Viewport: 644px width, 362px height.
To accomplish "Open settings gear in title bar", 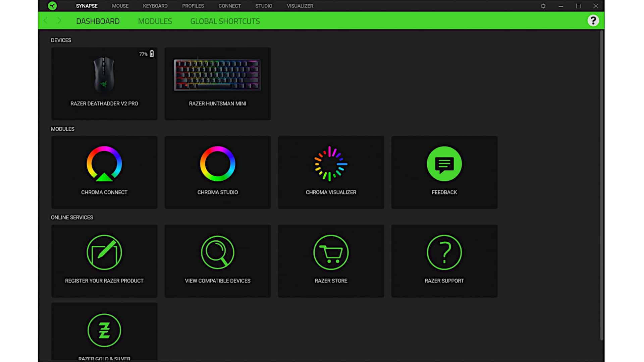I will (543, 6).
